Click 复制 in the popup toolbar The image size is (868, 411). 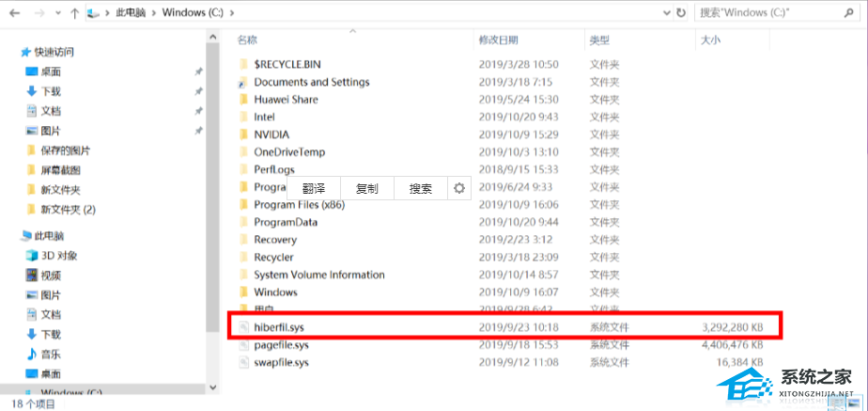pos(367,189)
